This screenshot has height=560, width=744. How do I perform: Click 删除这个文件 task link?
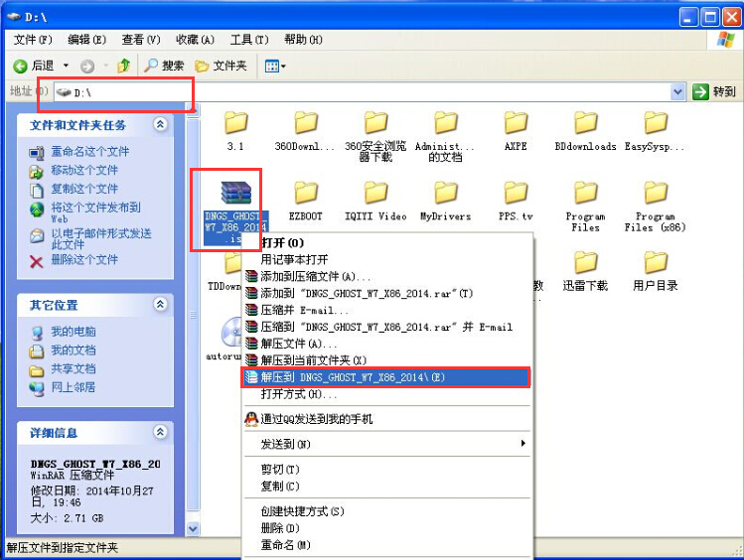coord(84,259)
